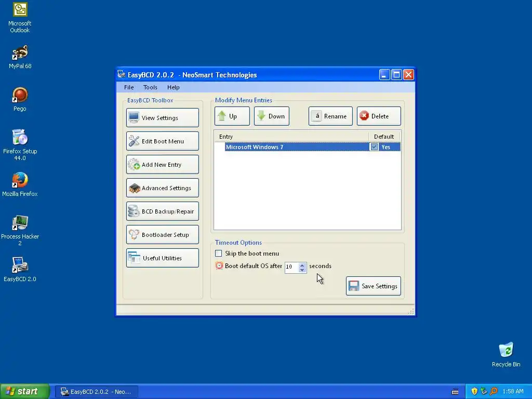Open the Help menu
Screen dimensions: 532x399
coord(174,87)
